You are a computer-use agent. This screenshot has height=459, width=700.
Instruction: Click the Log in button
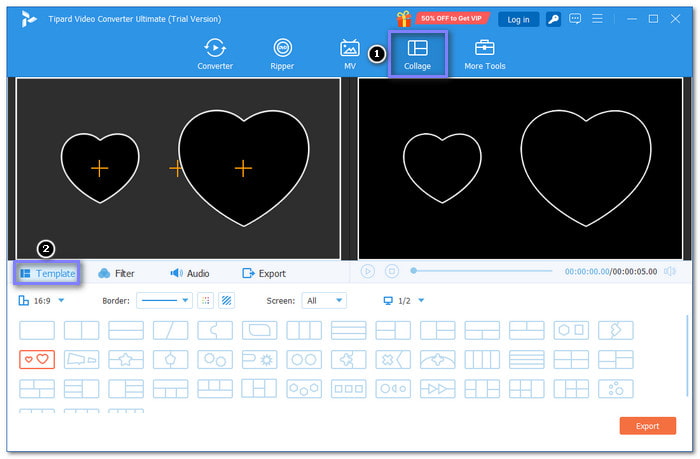(518, 20)
